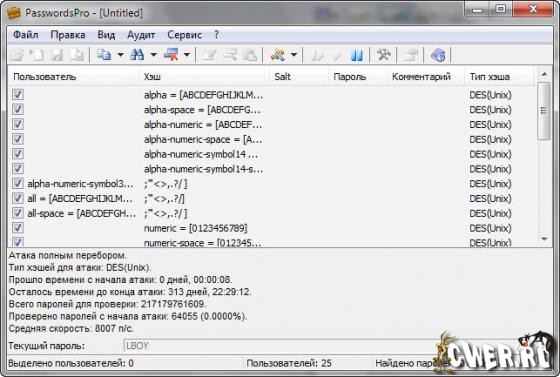Viewport: 560px width, 377px height.
Task: Open dropdown arrow next to the copy icon
Action: click(x=120, y=55)
